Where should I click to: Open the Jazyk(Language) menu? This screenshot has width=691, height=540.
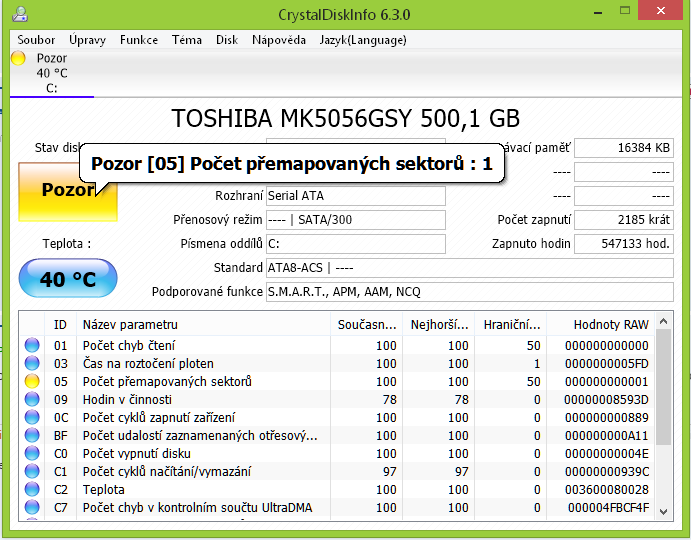[x=362, y=40]
